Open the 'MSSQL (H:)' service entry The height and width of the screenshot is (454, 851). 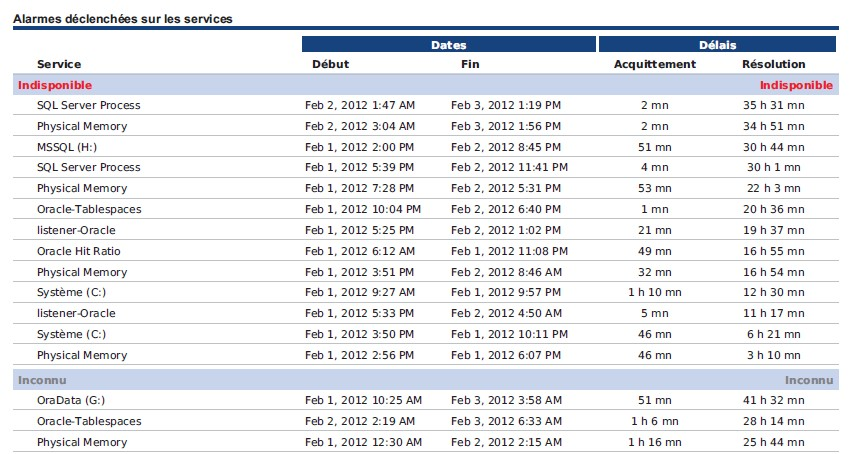click(69, 147)
